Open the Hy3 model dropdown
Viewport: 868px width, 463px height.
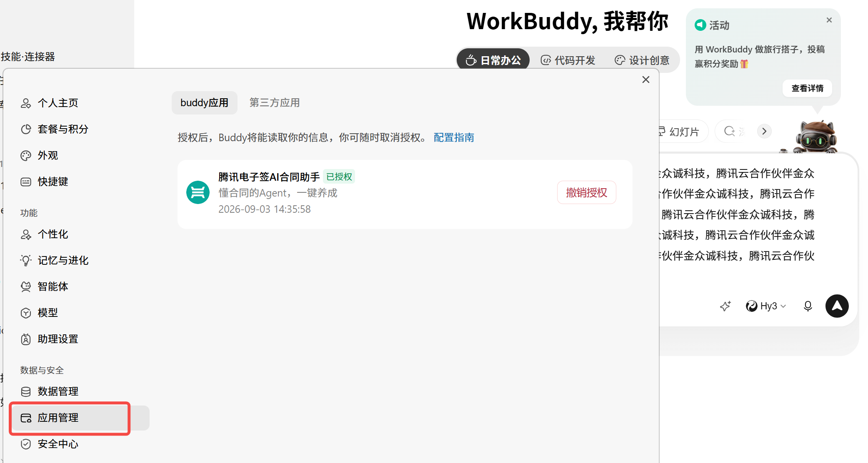click(766, 306)
